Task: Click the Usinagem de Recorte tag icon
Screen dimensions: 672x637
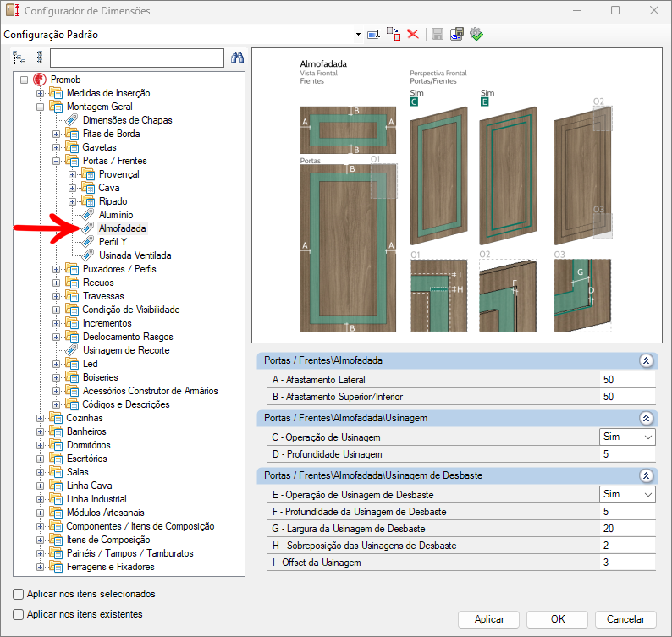Action: click(x=72, y=350)
